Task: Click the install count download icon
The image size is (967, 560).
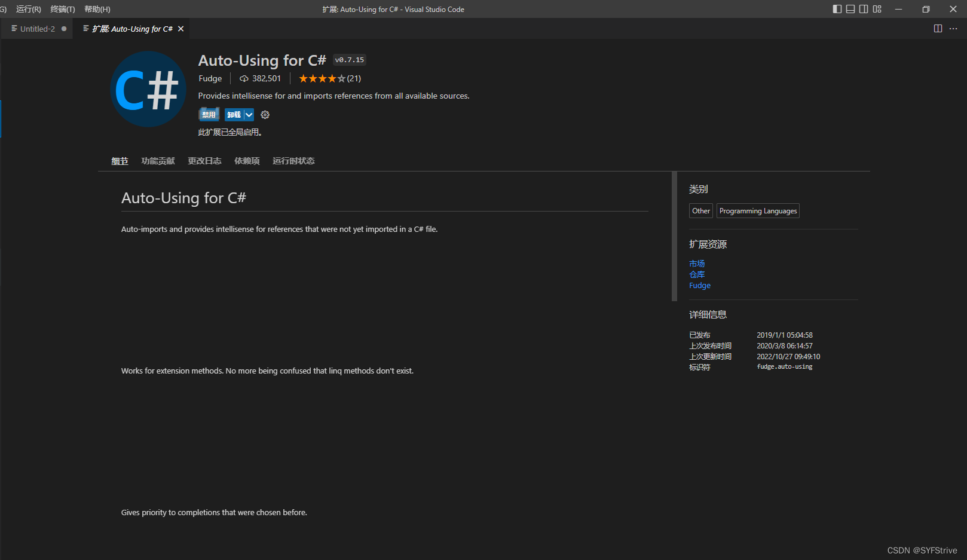Action: pyautogui.click(x=244, y=78)
